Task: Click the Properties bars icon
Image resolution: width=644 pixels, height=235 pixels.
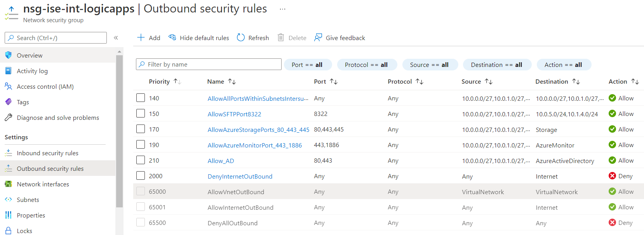Action: tap(8, 215)
